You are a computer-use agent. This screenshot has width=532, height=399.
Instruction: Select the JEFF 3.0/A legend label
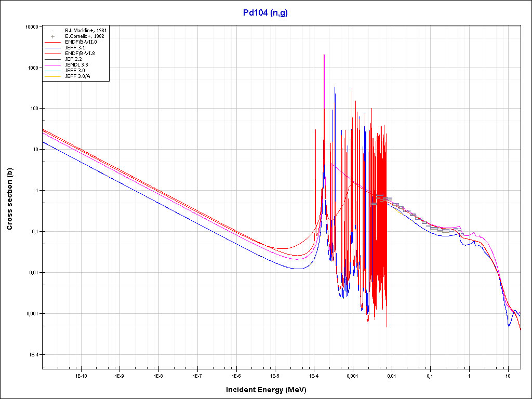(78, 76)
